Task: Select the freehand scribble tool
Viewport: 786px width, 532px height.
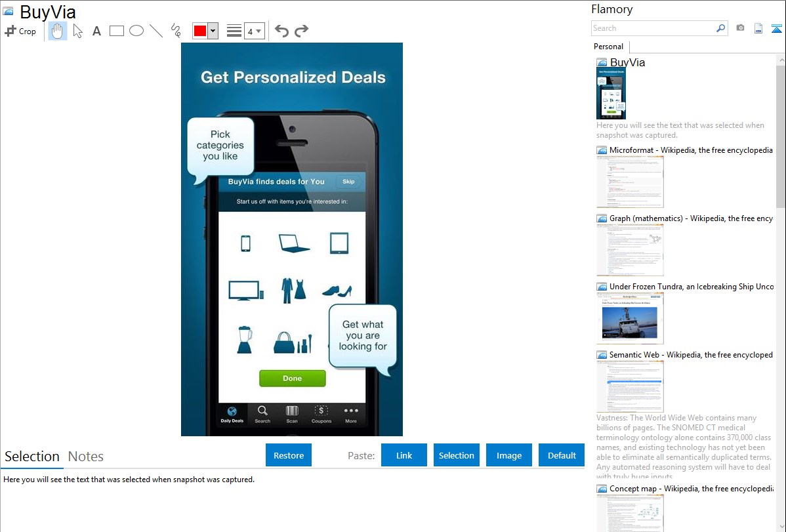Action: 176,31
